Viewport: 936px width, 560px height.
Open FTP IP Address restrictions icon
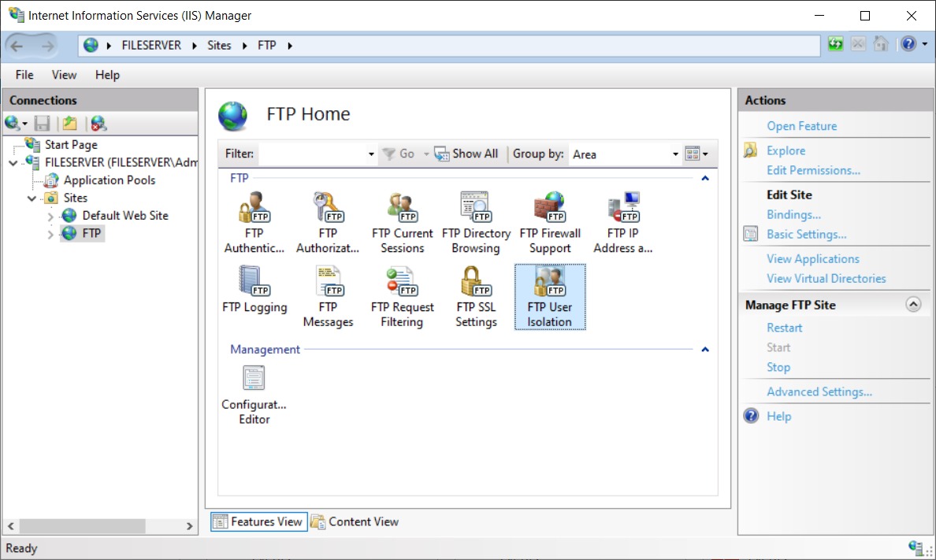[622, 222]
